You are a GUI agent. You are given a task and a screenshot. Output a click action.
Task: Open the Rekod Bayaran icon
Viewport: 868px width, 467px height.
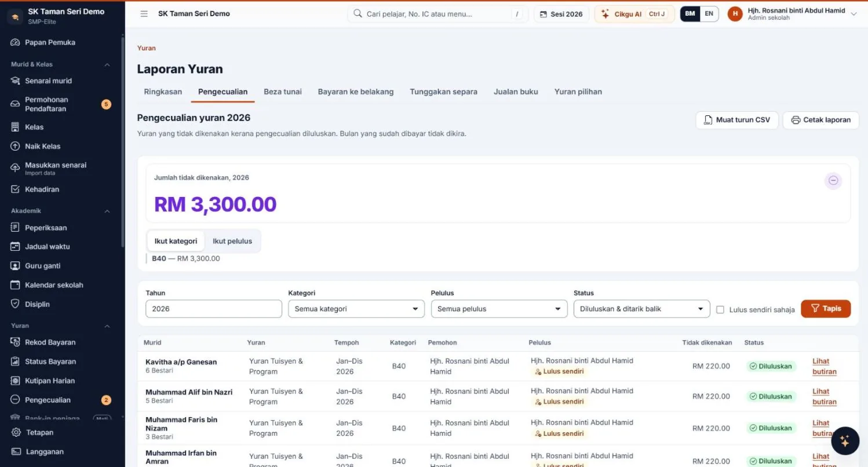pos(16,342)
